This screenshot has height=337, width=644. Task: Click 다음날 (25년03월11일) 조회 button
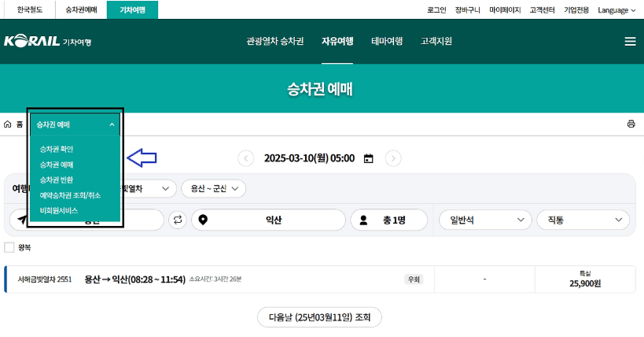[319, 317]
